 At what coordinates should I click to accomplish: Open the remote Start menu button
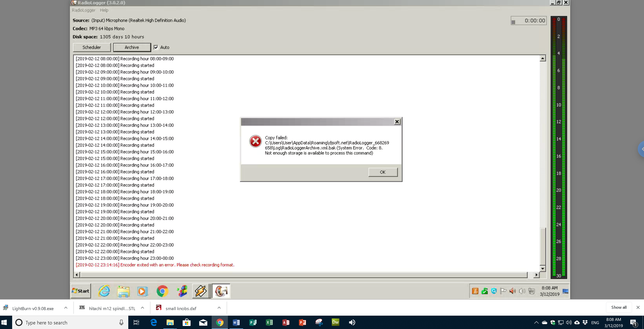tap(81, 291)
